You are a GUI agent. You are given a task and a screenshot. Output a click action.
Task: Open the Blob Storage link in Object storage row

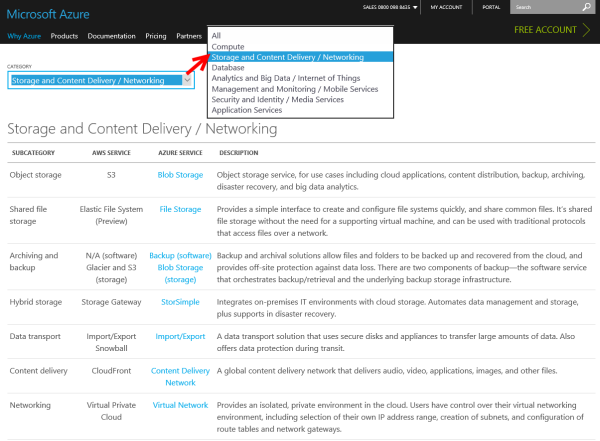click(180, 175)
